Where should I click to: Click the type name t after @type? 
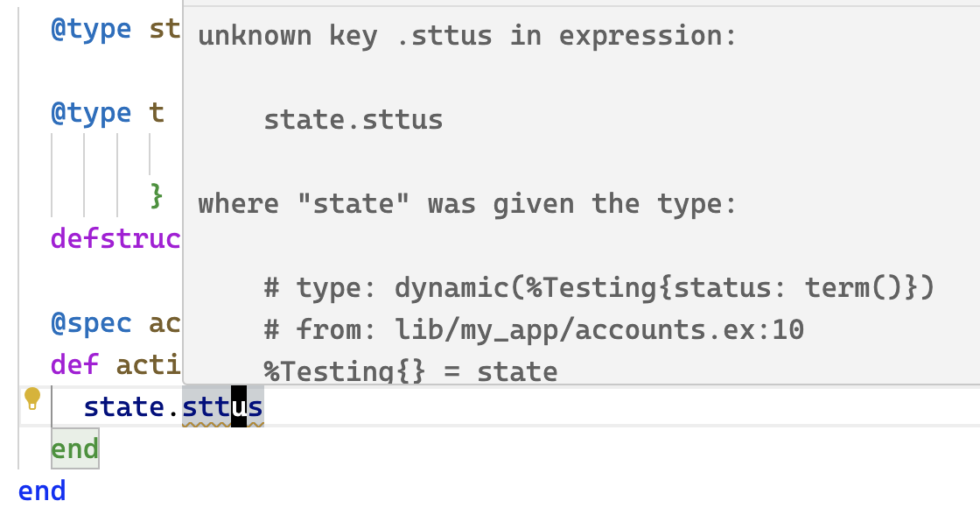tap(157, 113)
